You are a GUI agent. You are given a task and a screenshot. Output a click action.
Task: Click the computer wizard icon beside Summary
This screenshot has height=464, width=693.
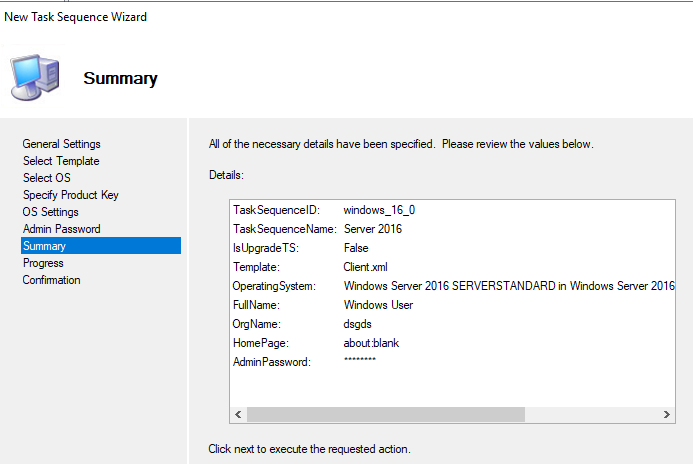coord(35,77)
